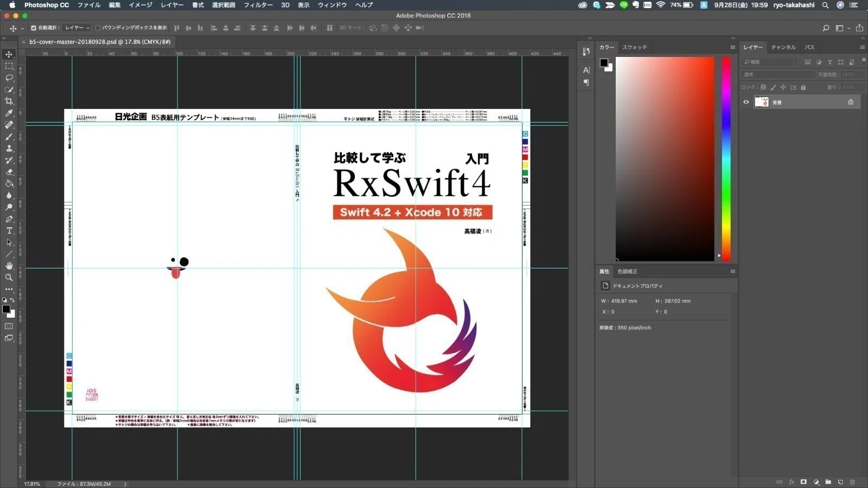Select the Rectangular Marquee tool

coord(9,66)
